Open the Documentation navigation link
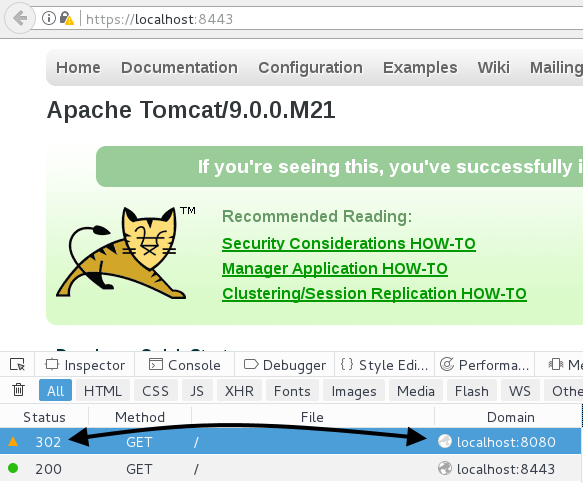 179,68
